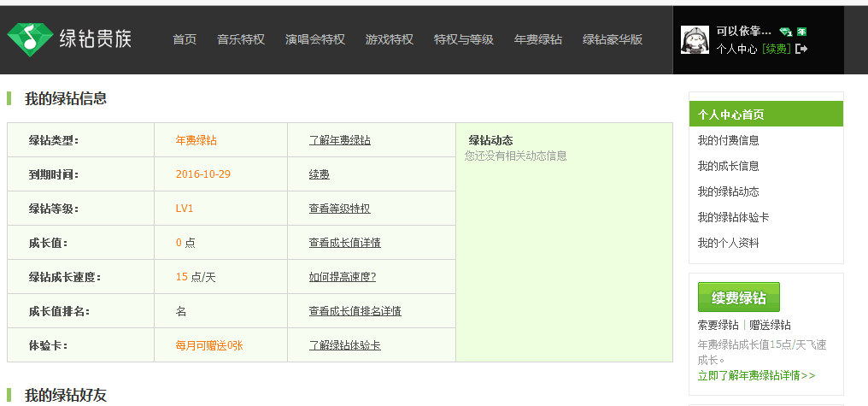The height and width of the screenshot is (406, 868).
Task: Open 查看成长值排名详情 link
Action: [355, 311]
